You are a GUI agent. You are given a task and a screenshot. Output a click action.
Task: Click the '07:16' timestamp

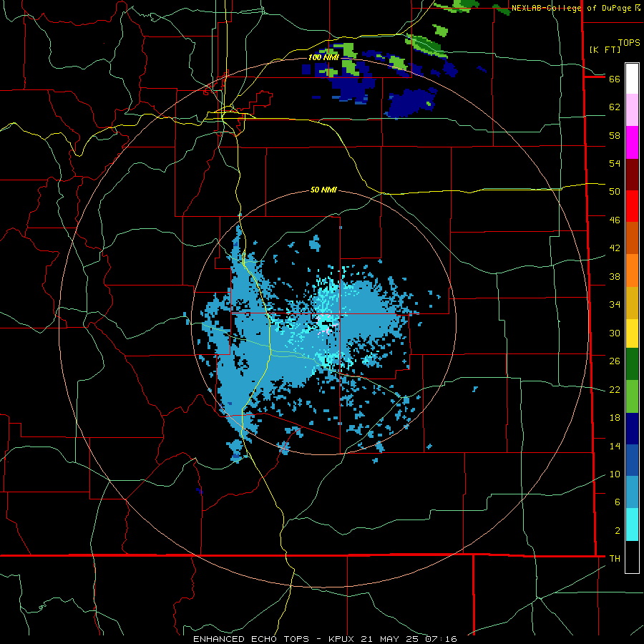pyautogui.click(x=441, y=639)
